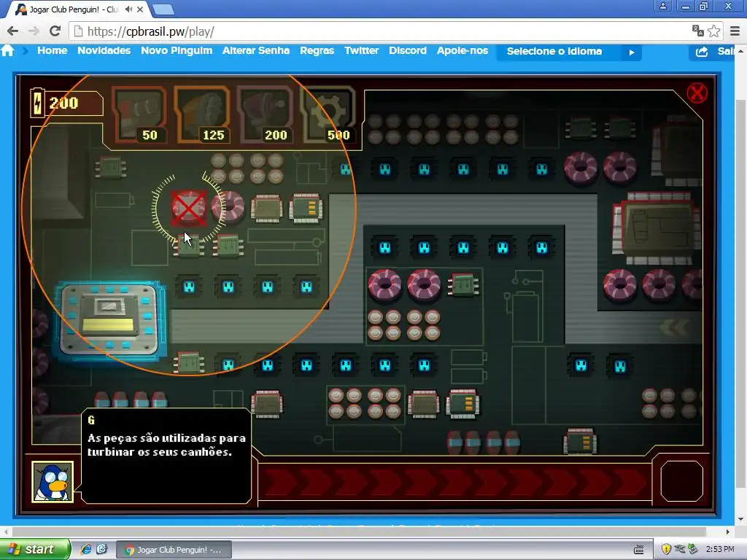Open the Discord link
The width and height of the screenshot is (747, 560).
[x=408, y=50]
